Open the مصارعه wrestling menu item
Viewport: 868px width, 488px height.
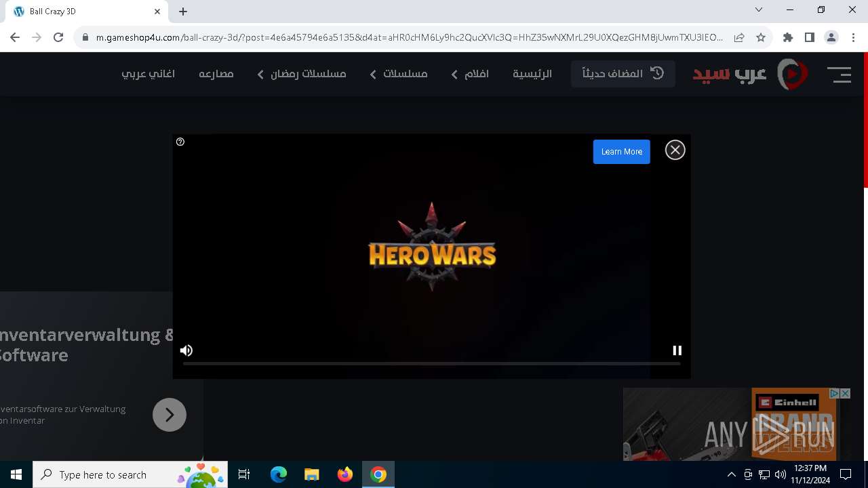coord(216,74)
